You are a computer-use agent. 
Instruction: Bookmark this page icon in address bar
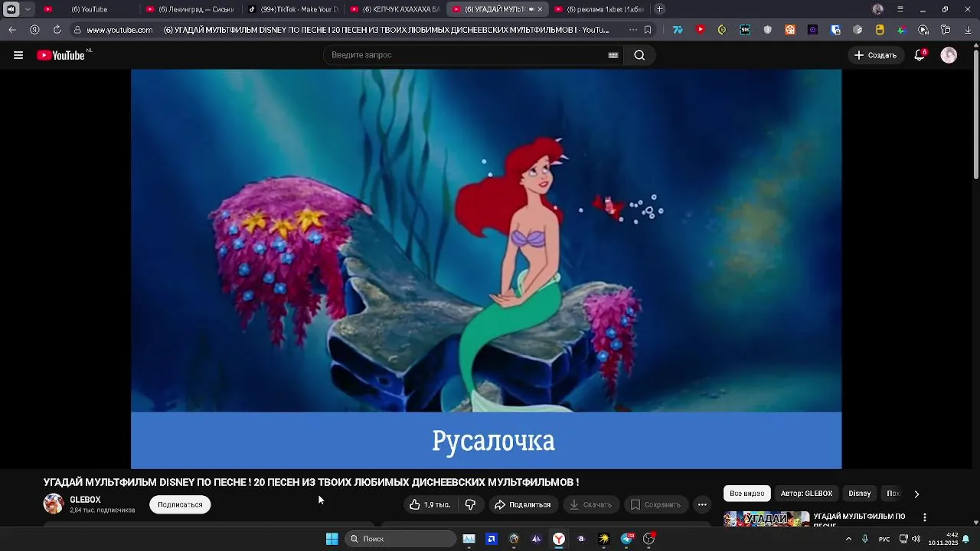(648, 30)
